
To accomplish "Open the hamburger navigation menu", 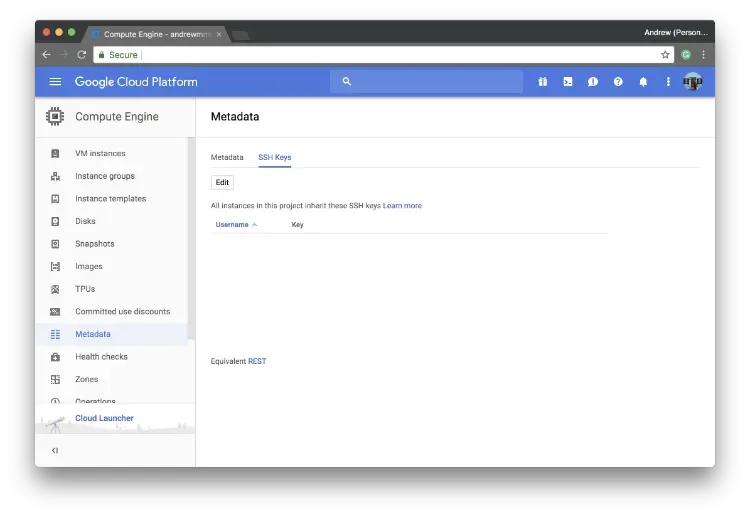I will click(x=55, y=82).
